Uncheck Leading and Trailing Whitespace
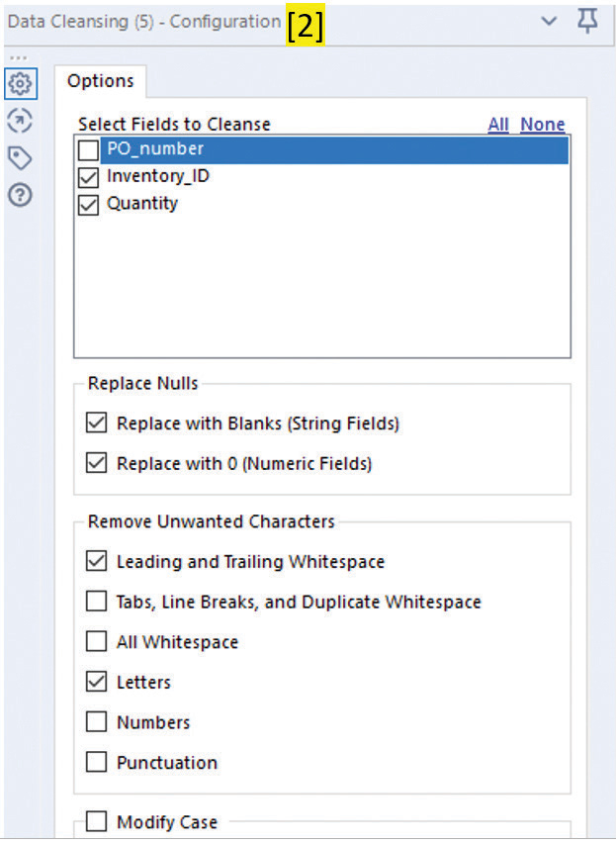The width and height of the screenshot is (616, 844). click(x=96, y=561)
